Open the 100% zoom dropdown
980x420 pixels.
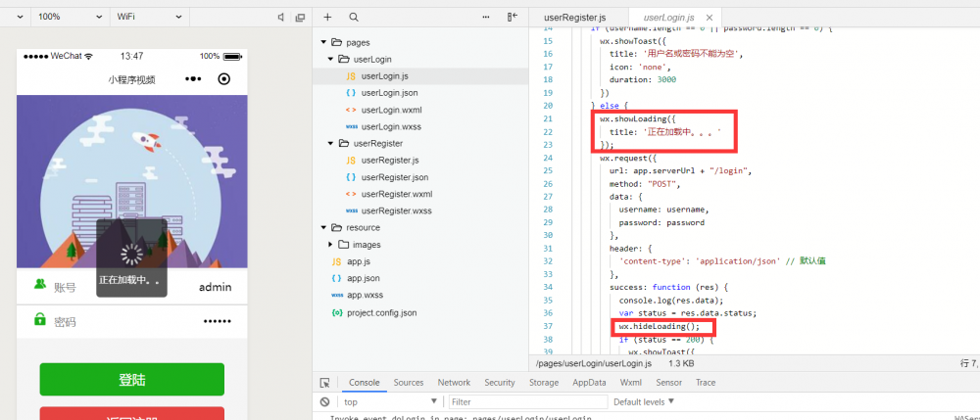[67, 17]
